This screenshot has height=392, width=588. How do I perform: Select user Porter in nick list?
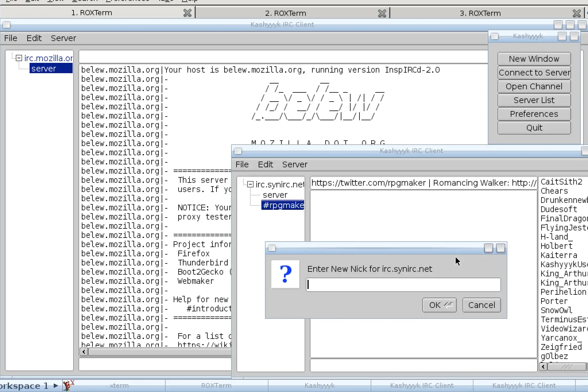(554, 301)
